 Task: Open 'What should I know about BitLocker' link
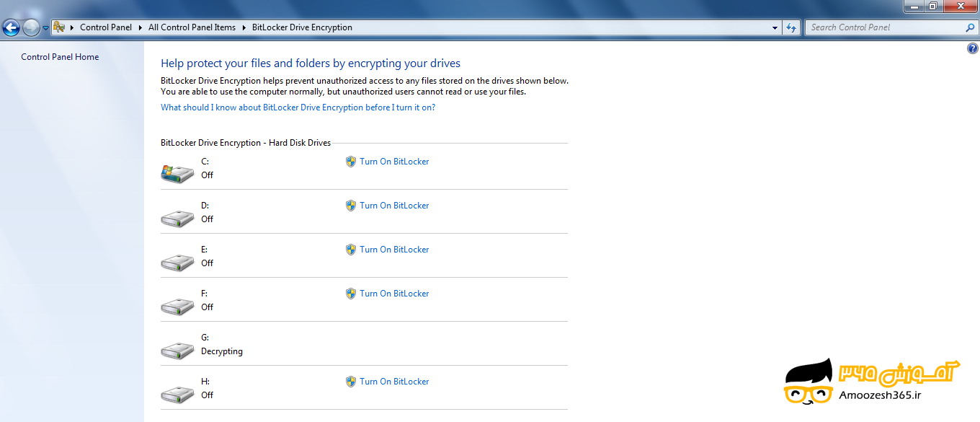pos(298,107)
